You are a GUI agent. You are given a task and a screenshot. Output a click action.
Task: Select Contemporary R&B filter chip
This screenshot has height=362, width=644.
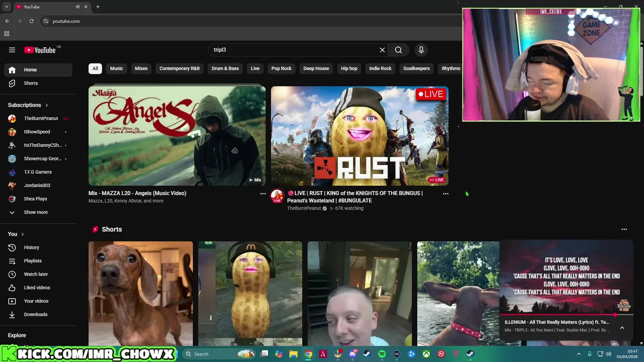180,68
